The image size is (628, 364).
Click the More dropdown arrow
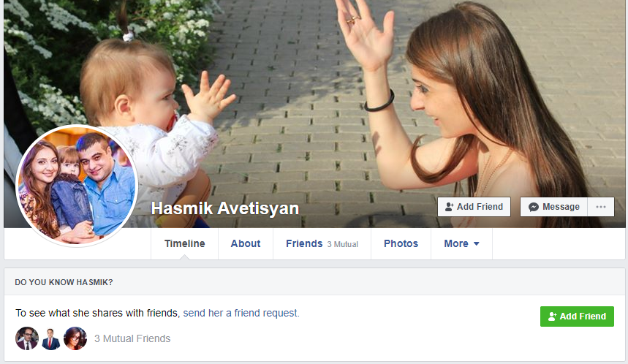pyautogui.click(x=476, y=244)
